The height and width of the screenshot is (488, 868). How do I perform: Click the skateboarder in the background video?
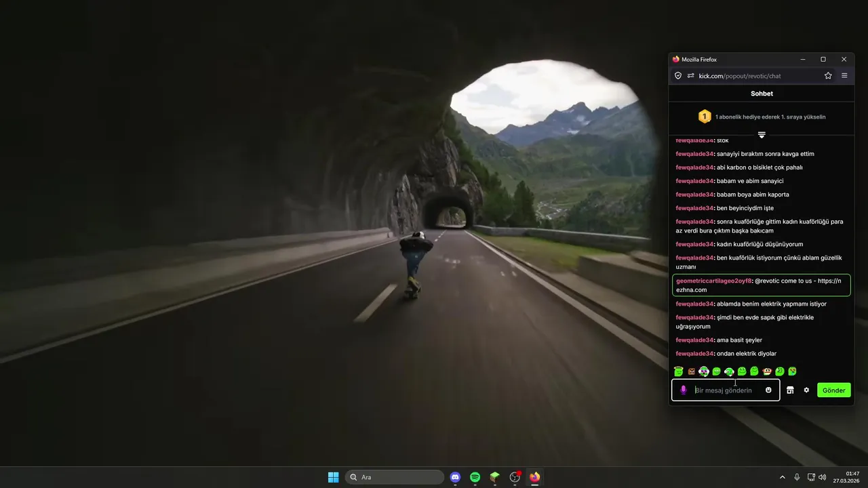pos(414,264)
